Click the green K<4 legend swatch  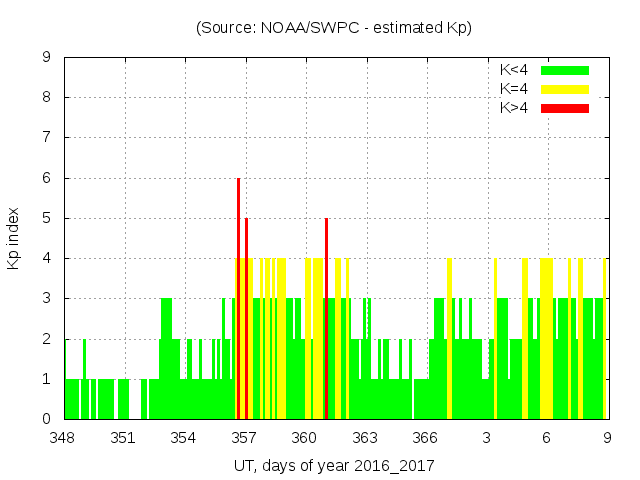tap(565, 70)
